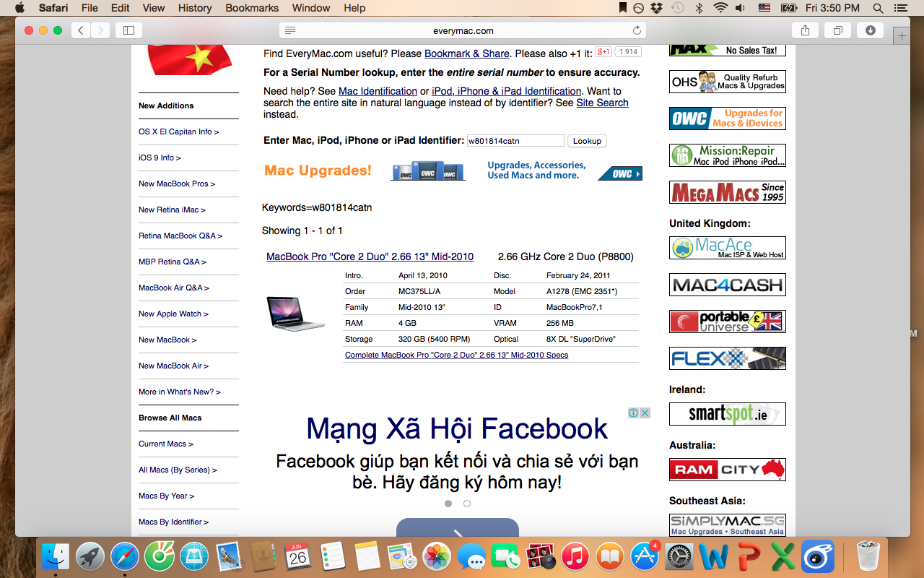The width and height of the screenshot is (924, 578).
Task: Open the Safari downloads button
Action: coord(871,30)
